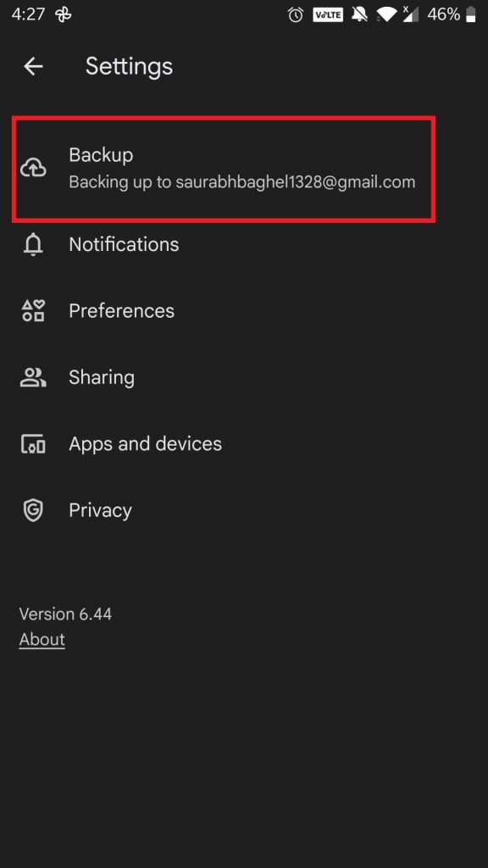Tap the muted bell status icon
Image resolution: width=488 pixels, height=868 pixels.
point(359,15)
